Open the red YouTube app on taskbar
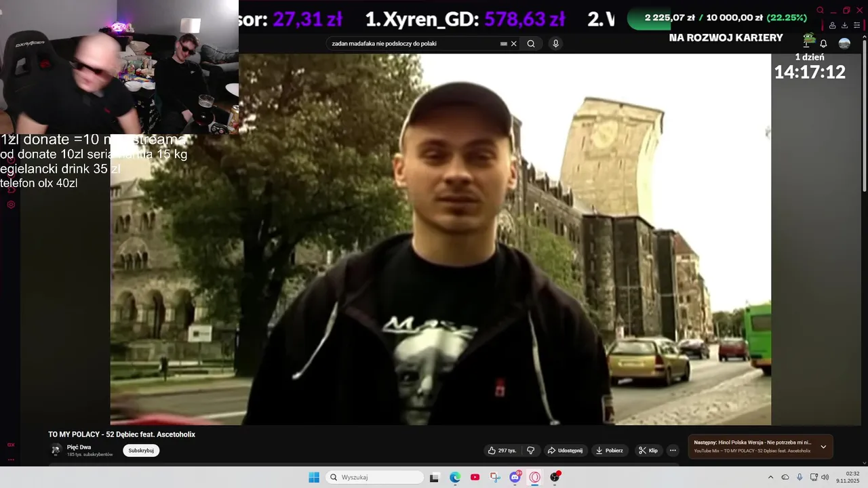Viewport: 868px width, 488px height. click(x=475, y=477)
